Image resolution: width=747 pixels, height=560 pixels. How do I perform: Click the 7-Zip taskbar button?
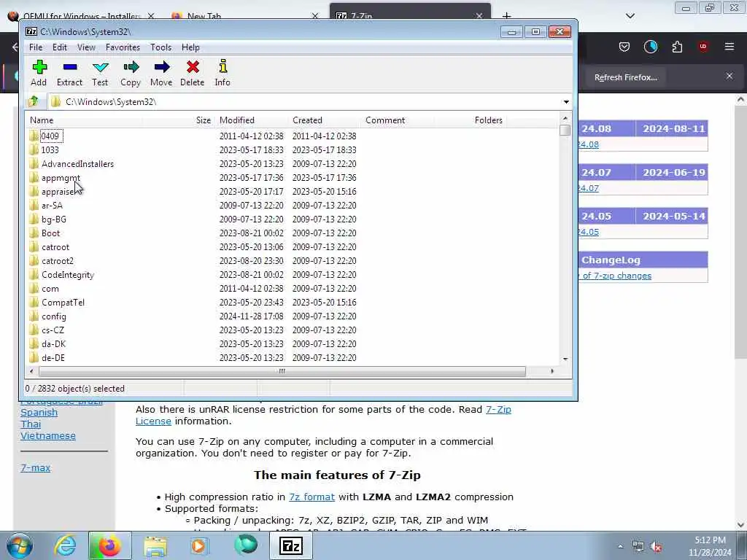[x=291, y=545]
